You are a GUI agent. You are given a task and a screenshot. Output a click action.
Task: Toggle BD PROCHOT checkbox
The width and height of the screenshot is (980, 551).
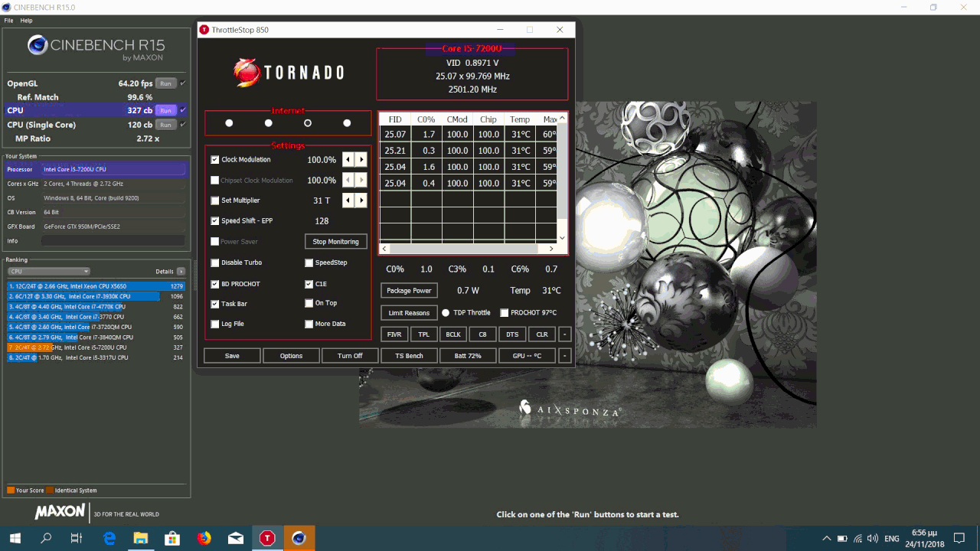(215, 284)
